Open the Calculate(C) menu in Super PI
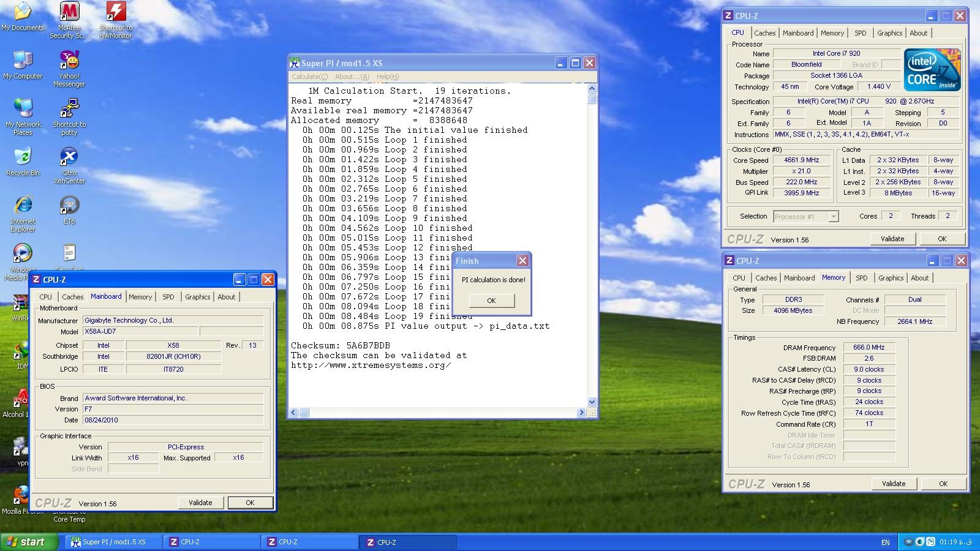 pyautogui.click(x=309, y=77)
